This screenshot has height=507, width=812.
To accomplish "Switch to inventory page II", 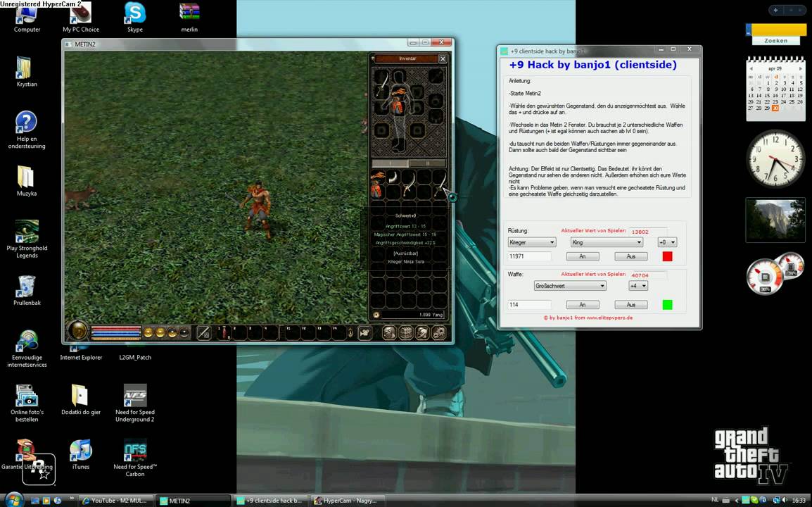I will click(427, 163).
